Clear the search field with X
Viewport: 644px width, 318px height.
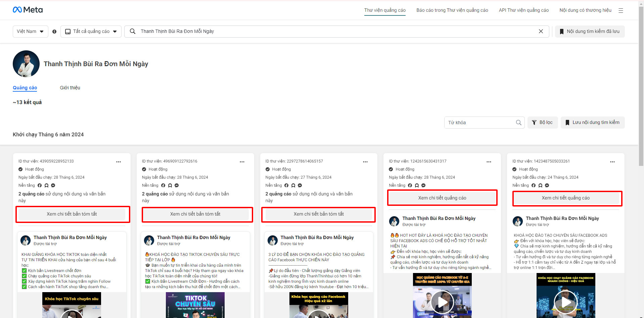click(541, 31)
